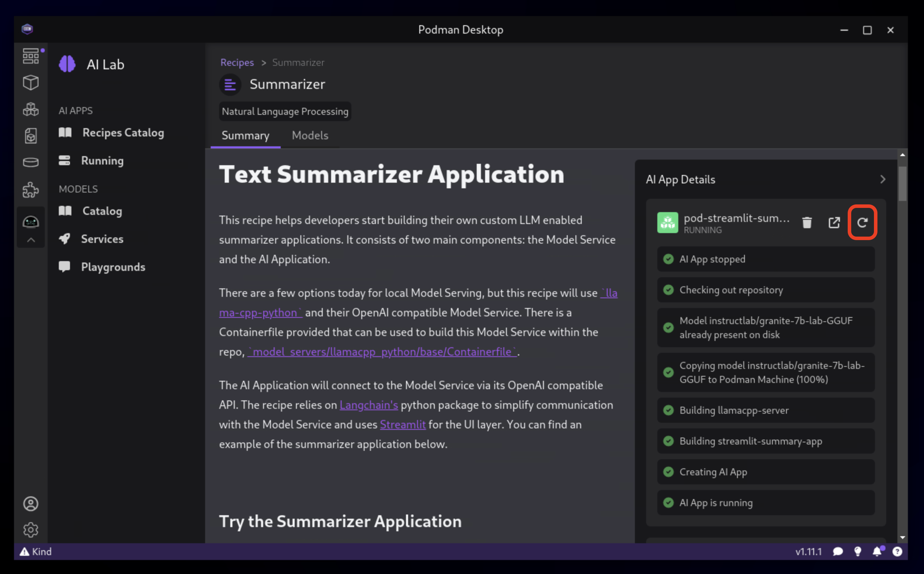Screen dimensions: 924x574
Task: Close the Podman Desktop window
Action: [890, 30]
